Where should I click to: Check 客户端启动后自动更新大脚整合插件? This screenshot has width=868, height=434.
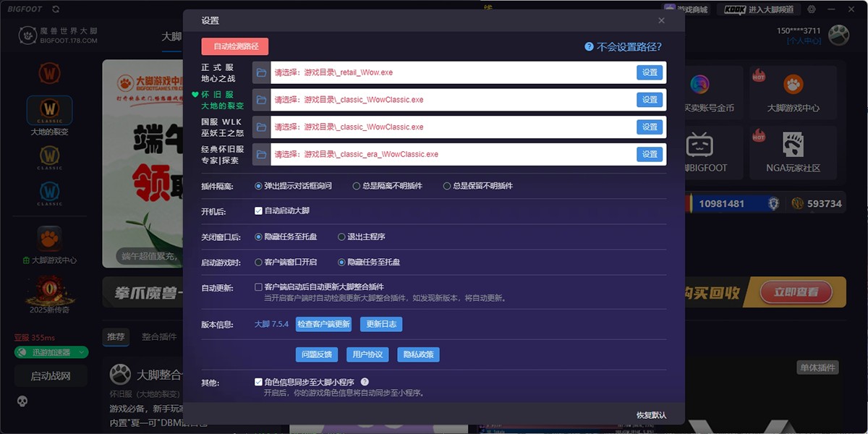tap(258, 286)
